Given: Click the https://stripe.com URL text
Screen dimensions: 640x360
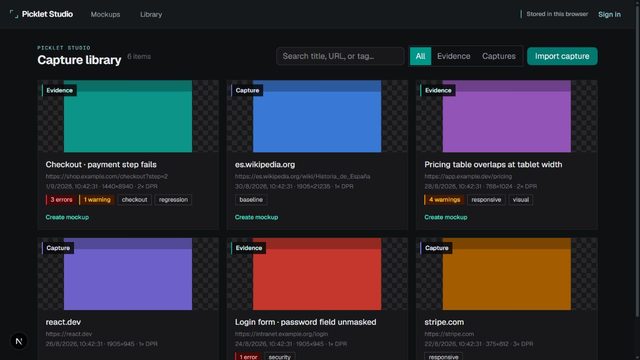Looking at the screenshot, I should click(x=449, y=334).
